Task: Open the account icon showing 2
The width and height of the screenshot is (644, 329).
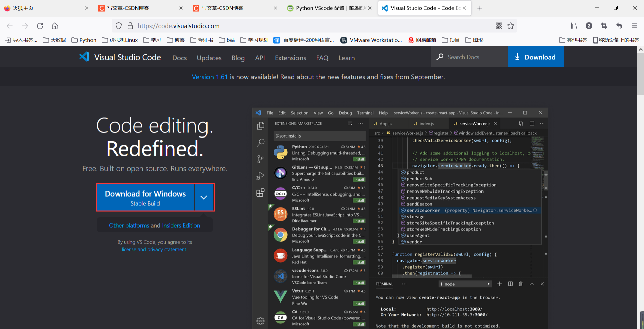Action: pyautogui.click(x=589, y=26)
